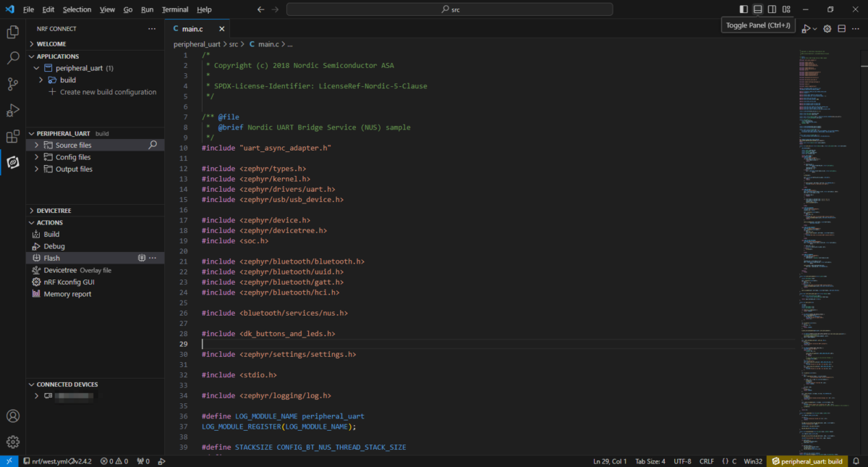Expand the Output files folder
Image resolution: width=868 pixels, height=467 pixels.
[36, 169]
